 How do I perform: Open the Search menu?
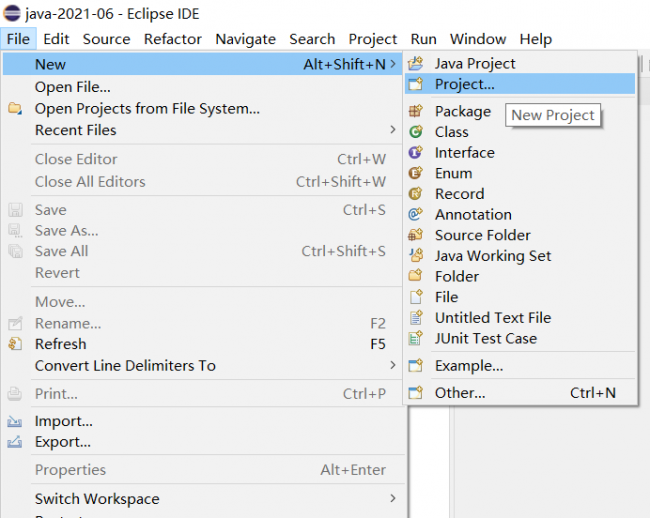pos(312,39)
